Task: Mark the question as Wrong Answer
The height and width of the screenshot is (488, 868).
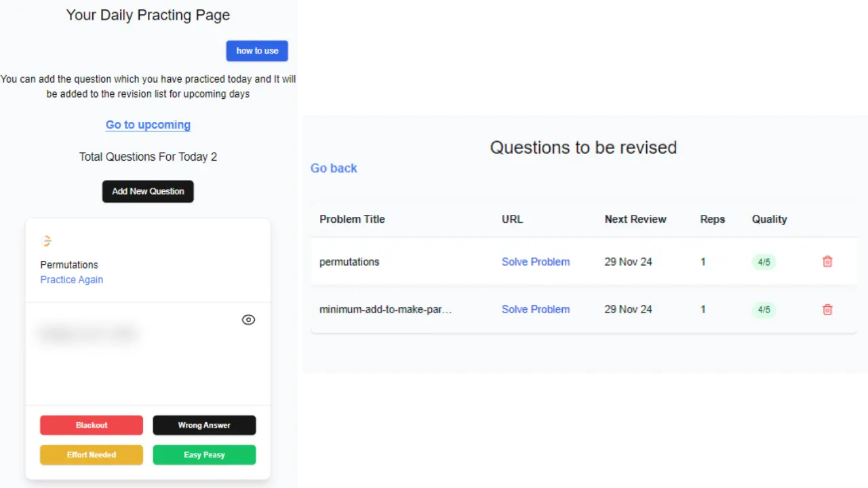Action: [204, 425]
